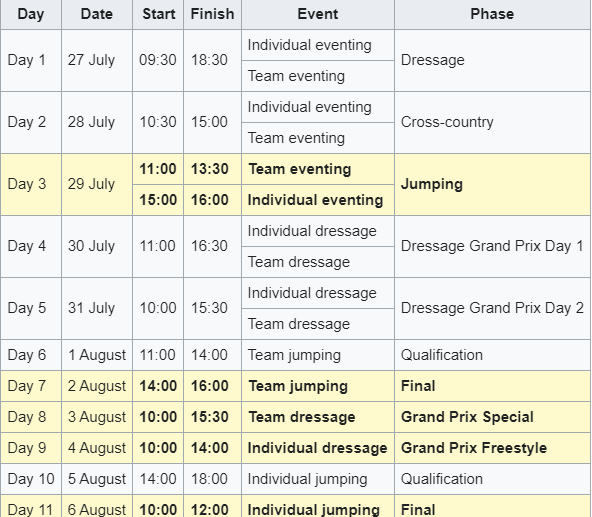
Task: Select the 29 July date cell
Action: (97, 184)
